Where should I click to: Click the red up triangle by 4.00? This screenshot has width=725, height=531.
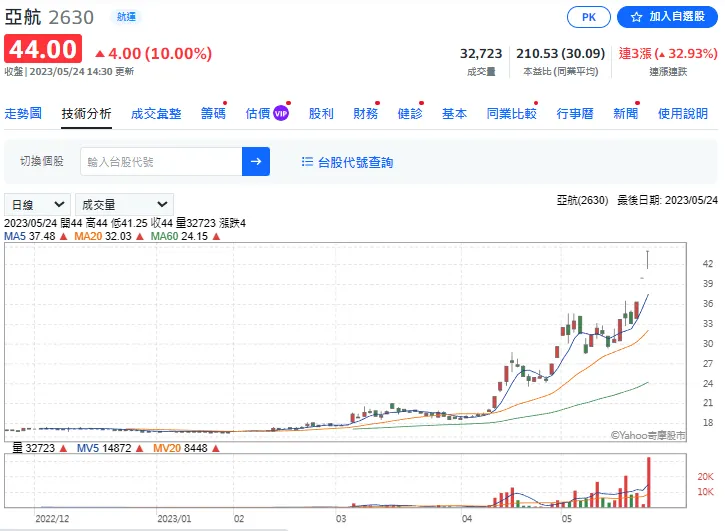[x=100, y=54]
